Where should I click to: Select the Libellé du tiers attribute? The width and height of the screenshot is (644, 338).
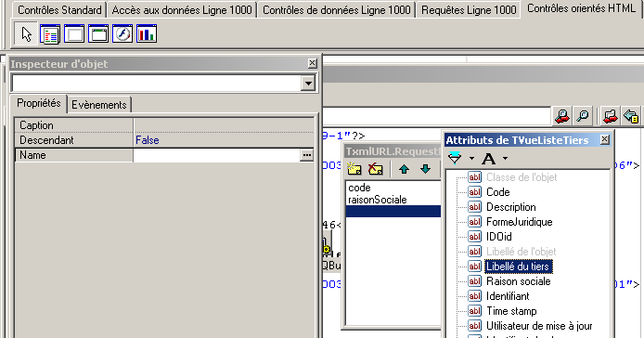[519, 266]
